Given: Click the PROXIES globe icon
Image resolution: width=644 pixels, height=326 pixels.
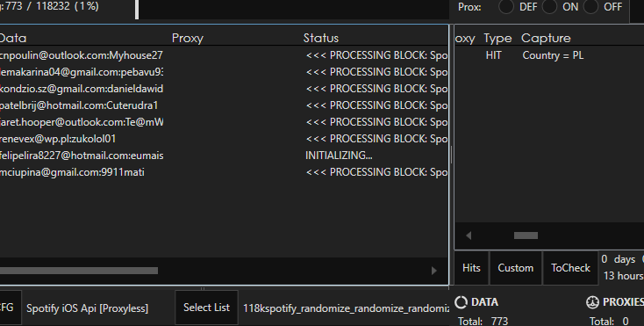Looking at the screenshot, I should tap(592, 302).
